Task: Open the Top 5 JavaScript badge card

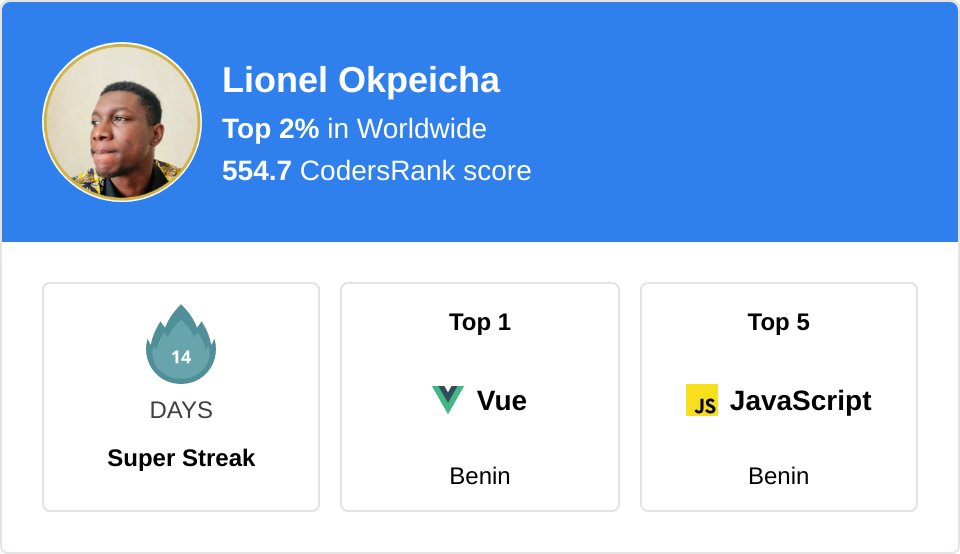Action: coord(779,397)
